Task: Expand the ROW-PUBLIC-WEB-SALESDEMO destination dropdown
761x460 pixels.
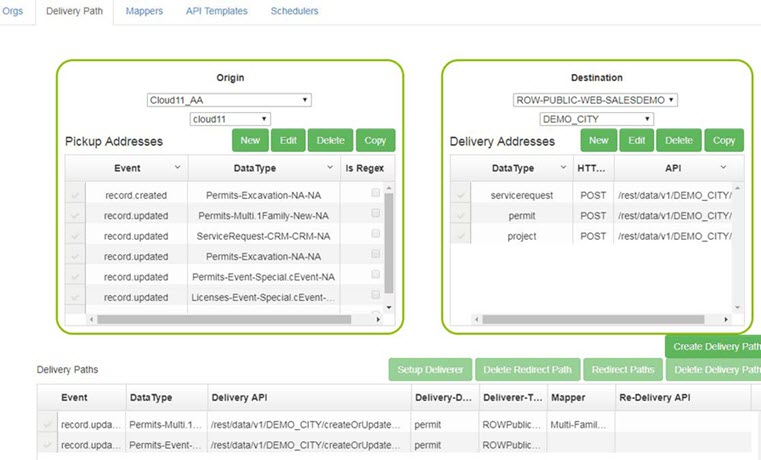Action: pos(595,100)
